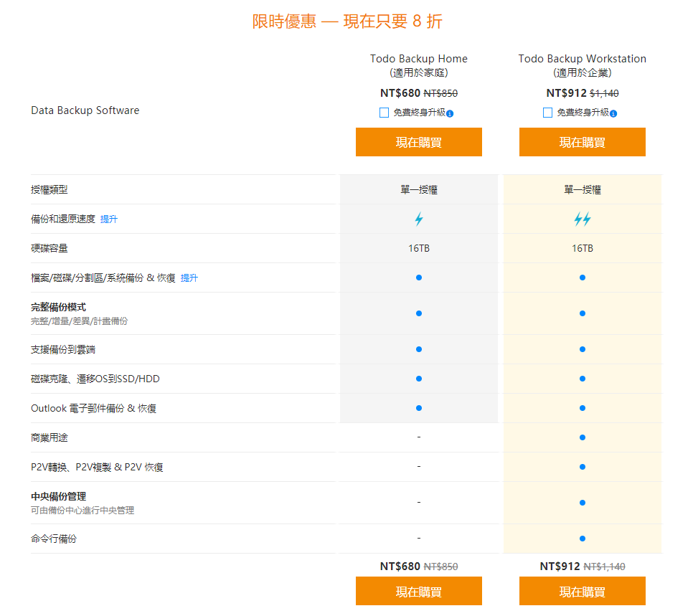
Task: Click the 命令行備份 row label
Action: tap(54, 539)
